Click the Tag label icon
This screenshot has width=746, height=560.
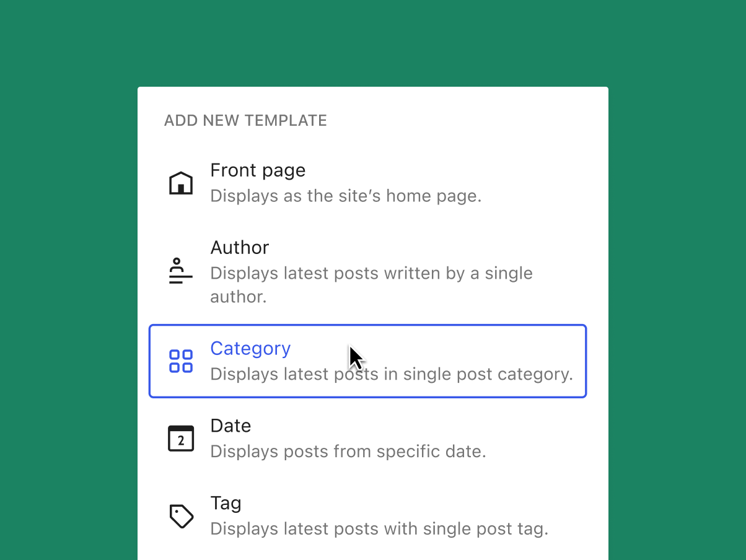point(180,515)
